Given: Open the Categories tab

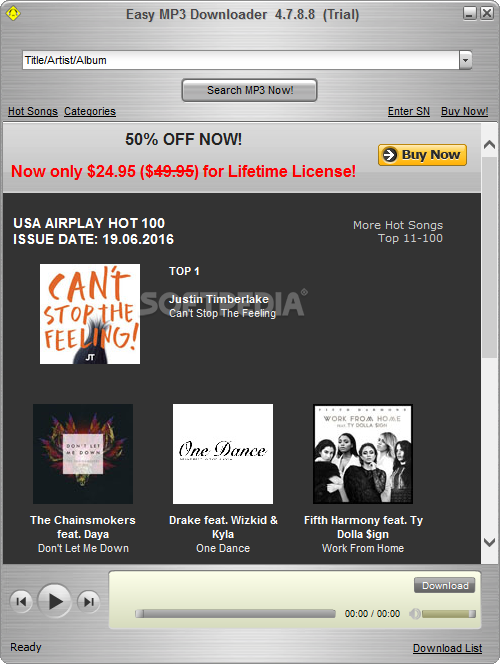Looking at the screenshot, I should point(90,111).
